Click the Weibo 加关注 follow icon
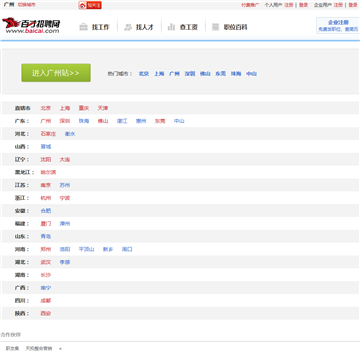 coord(90,5)
